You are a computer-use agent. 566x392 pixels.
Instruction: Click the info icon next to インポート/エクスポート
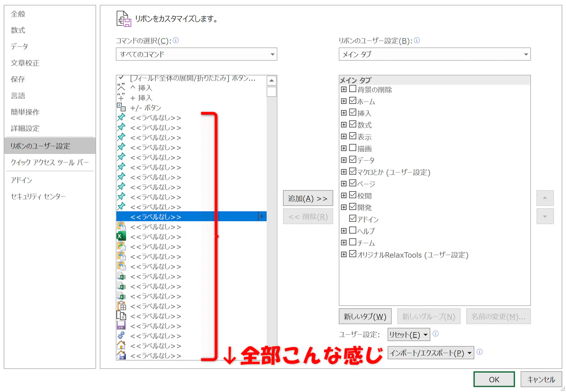point(480,352)
